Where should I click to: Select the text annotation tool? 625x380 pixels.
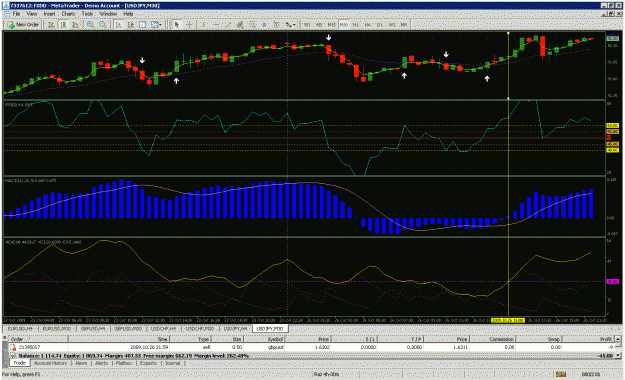click(264, 25)
